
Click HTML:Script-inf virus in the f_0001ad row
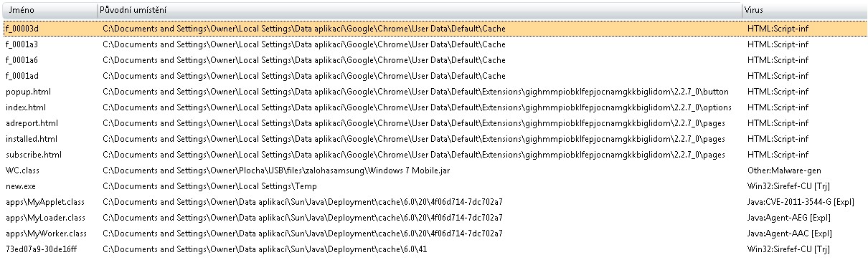pyautogui.click(x=778, y=76)
